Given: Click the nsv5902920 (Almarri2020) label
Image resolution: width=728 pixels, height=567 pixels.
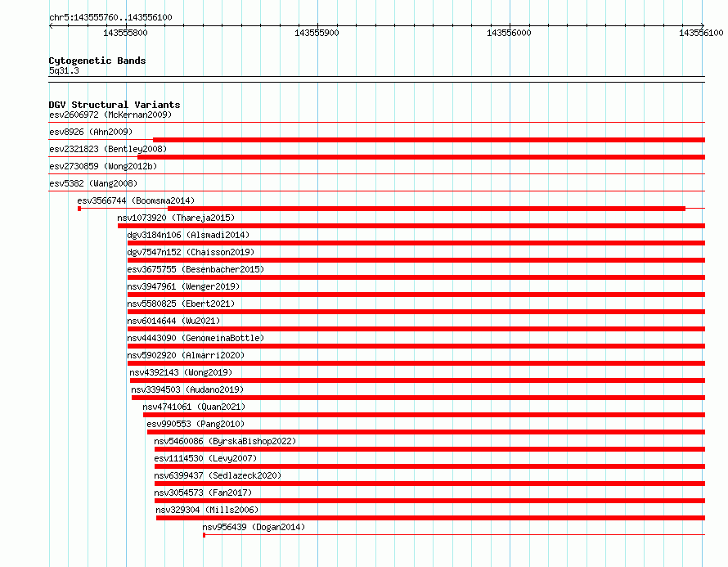Looking at the screenshot, I should tap(186, 355).
